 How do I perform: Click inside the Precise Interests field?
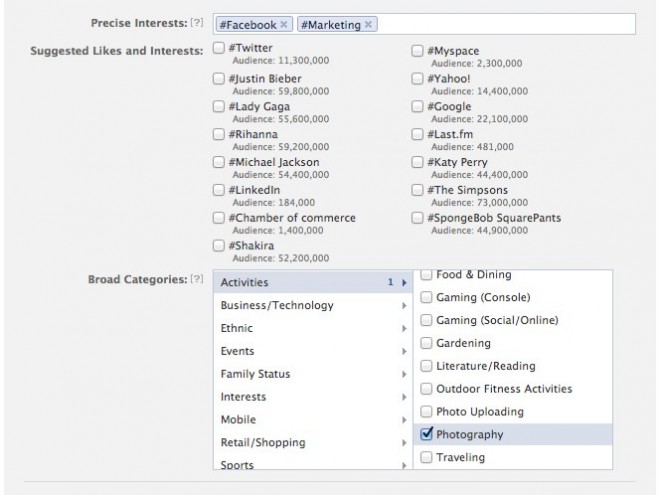point(505,24)
